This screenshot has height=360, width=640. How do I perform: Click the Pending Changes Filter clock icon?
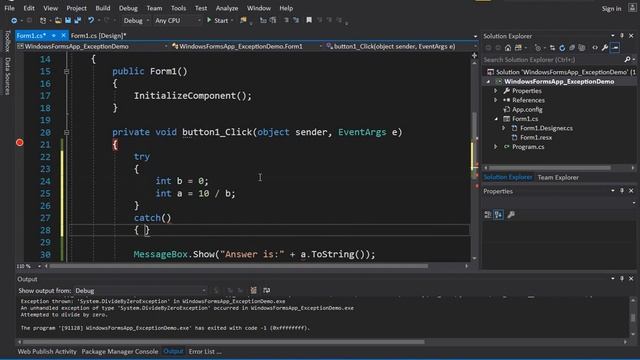coord(538,48)
